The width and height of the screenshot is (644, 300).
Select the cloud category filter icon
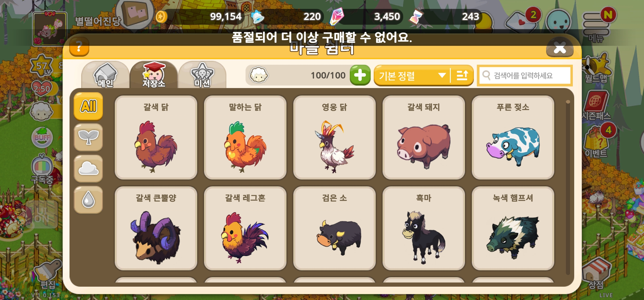coord(88,168)
